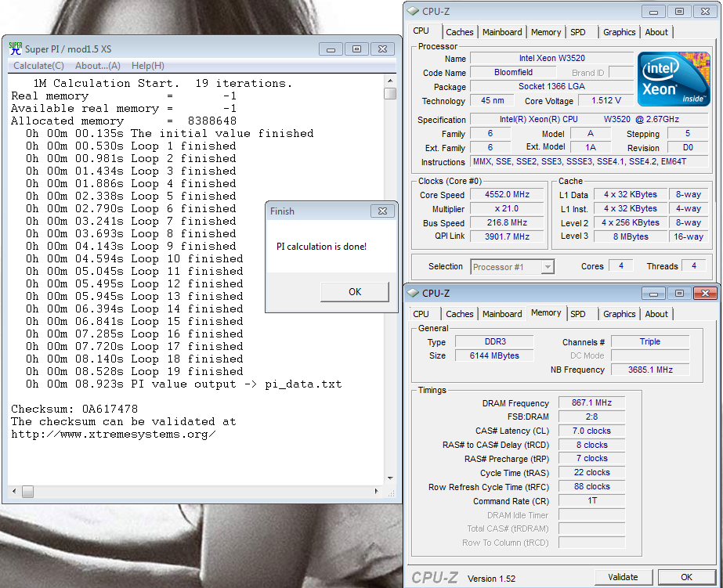Image resolution: width=723 pixels, height=588 pixels.
Task: Click the Technology value 45 nm
Action: 493,100
